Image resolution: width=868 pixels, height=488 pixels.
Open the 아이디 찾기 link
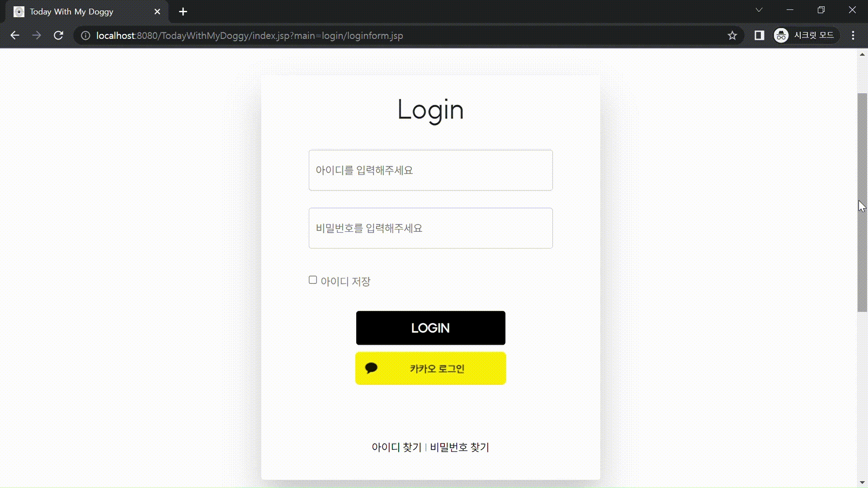[x=396, y=447]
